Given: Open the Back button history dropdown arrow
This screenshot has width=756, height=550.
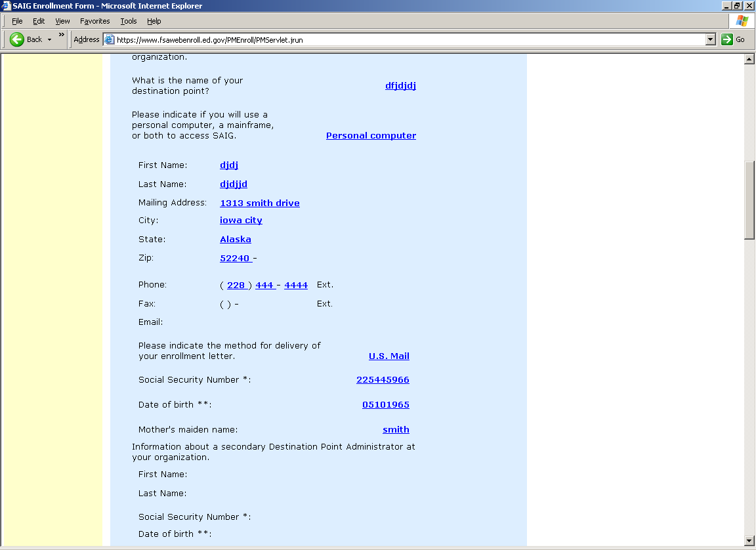Looking at the screenshot, I should 50,40.
